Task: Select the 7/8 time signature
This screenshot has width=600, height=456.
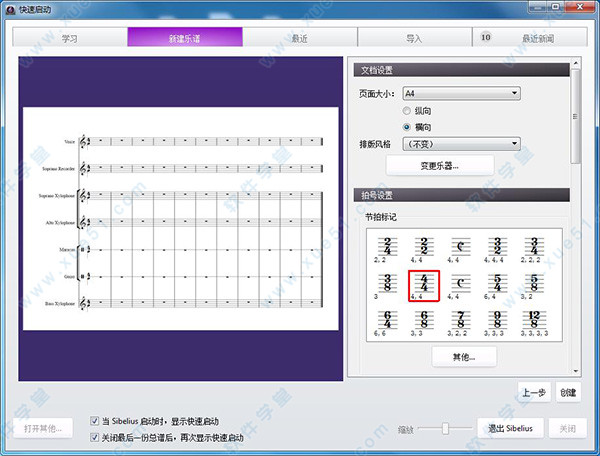Action: [462, 321]
